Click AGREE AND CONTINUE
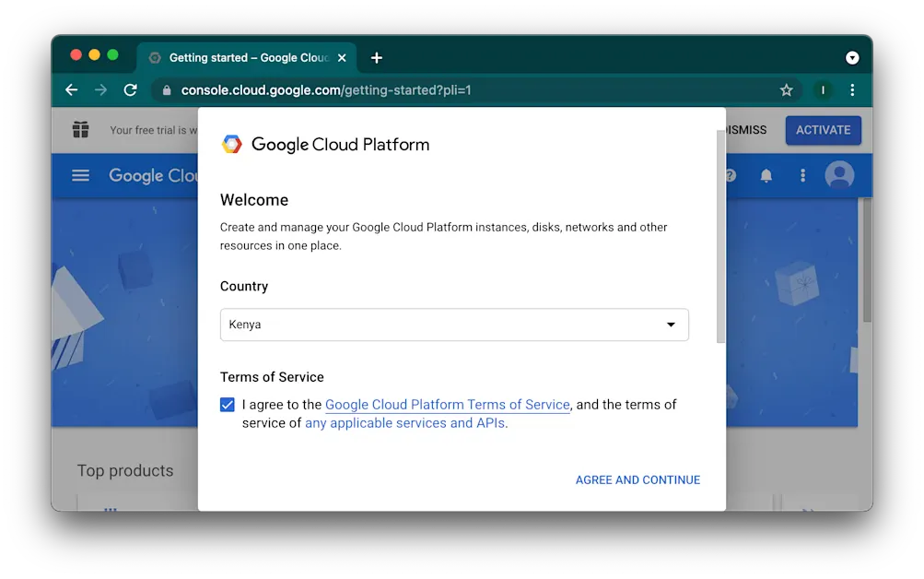 click(x=637, y=480)
